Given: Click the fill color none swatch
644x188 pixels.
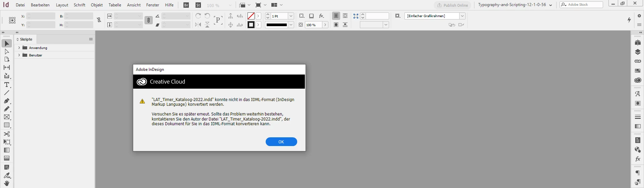Looking at the screenshot, I should [251, 16].
